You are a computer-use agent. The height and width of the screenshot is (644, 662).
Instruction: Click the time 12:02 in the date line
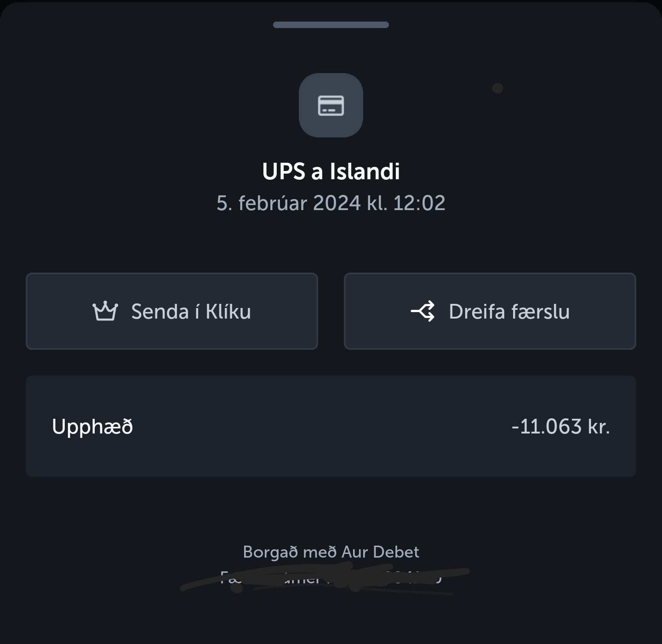click(x=419, y=203)
